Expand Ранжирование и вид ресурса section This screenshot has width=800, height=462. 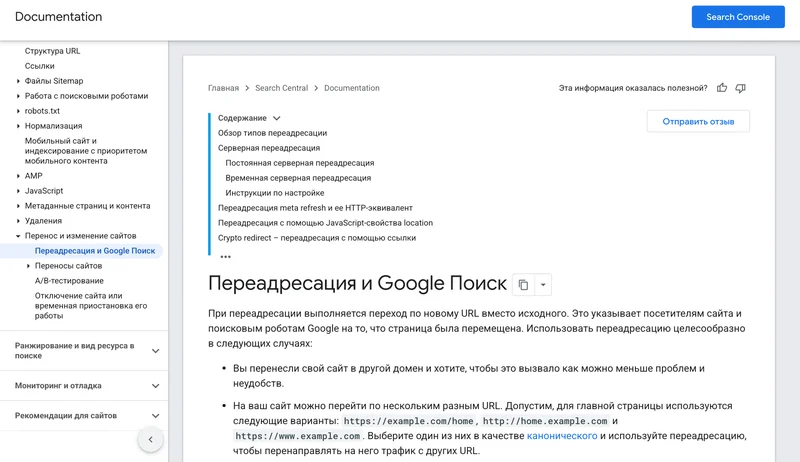[x=156, y=351]
